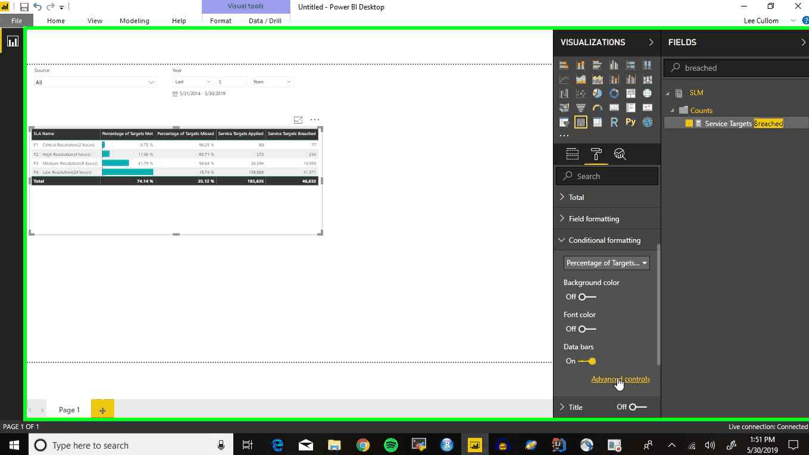
Task: Select the Pie chart visual
Action: (597, 93)
